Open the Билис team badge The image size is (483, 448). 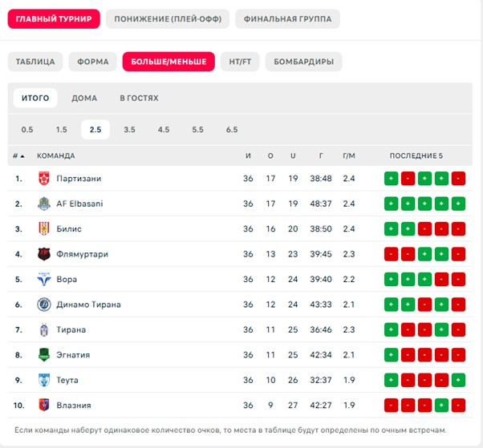(x=44, y=229)
